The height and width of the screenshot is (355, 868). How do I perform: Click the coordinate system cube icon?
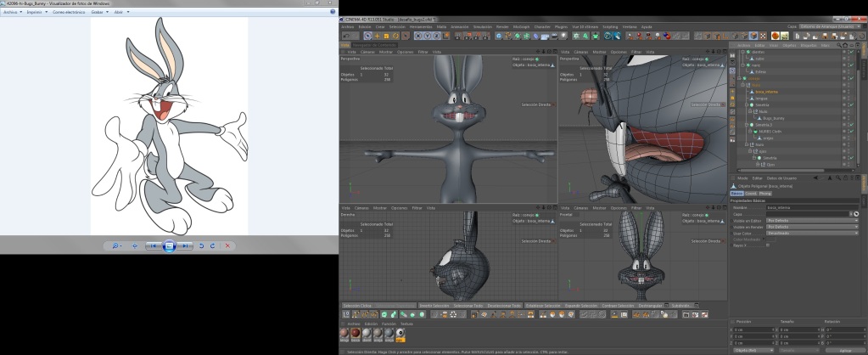tap(445, 36)
